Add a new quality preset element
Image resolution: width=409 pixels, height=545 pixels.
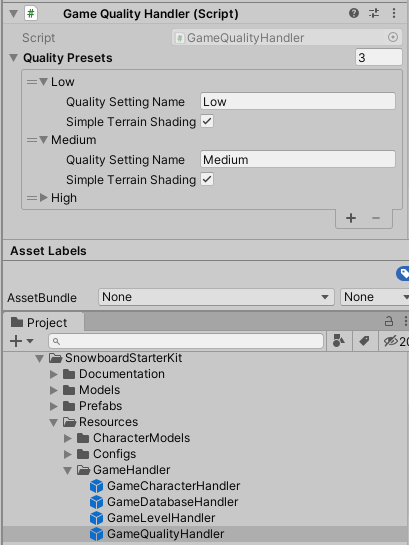click(x=351, y=218)
